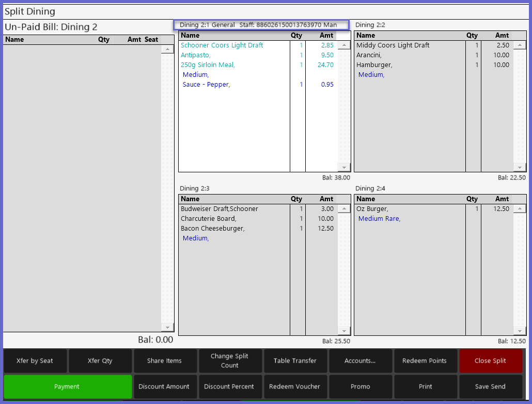
Task: Apply a Discount Amount
Action: pyautogui.click(x=165, y=386)
